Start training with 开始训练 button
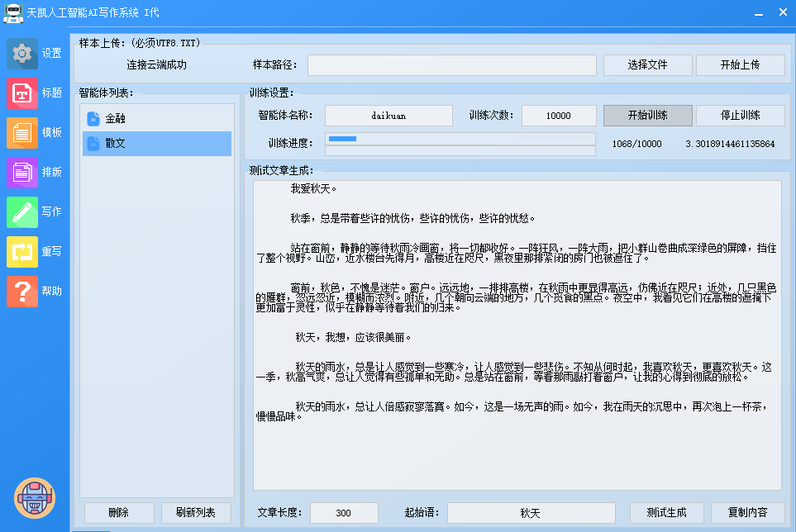Viewport: 796px width, 532px height. [x=647, y=116]
